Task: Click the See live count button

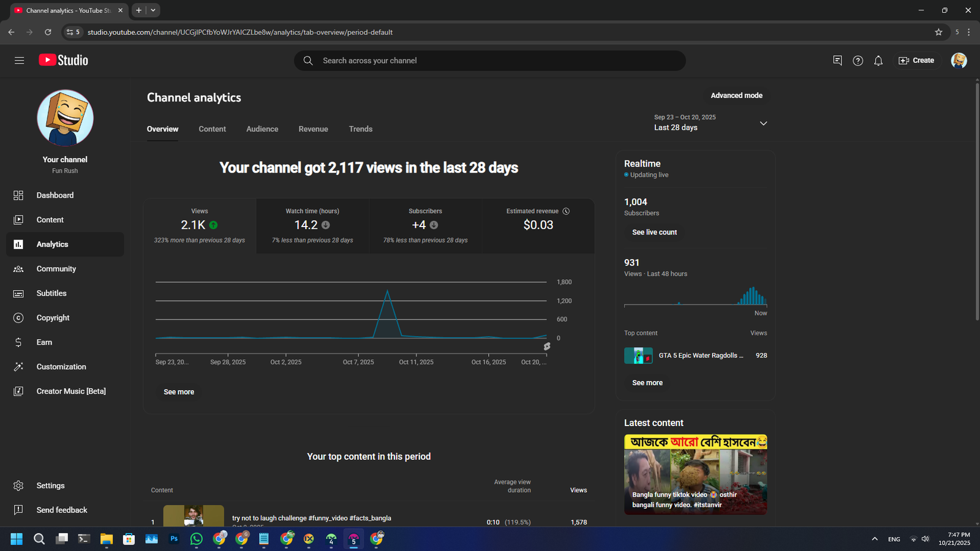Action: [654, 233]
